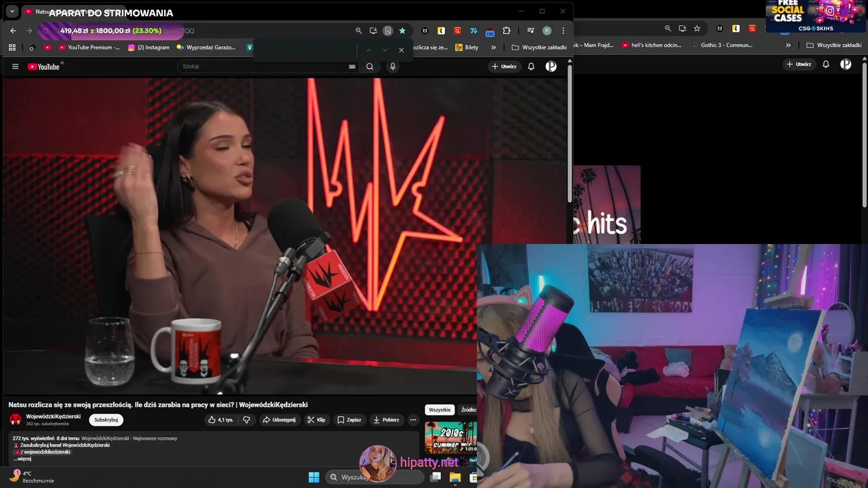Expand description with ...więcej
Viewport: 868px width, 488px height.
[x=22, y=459]
